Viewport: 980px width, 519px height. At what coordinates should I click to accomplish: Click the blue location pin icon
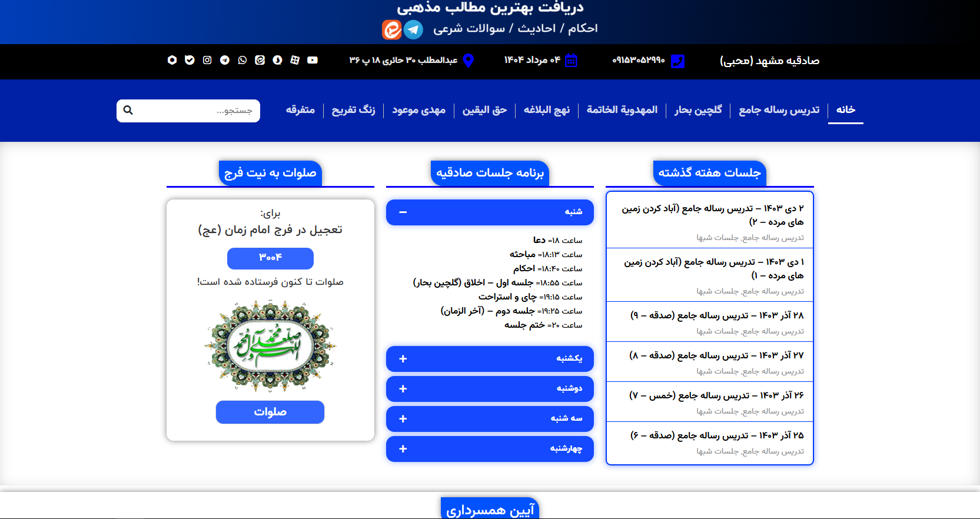tap(469, 61)
